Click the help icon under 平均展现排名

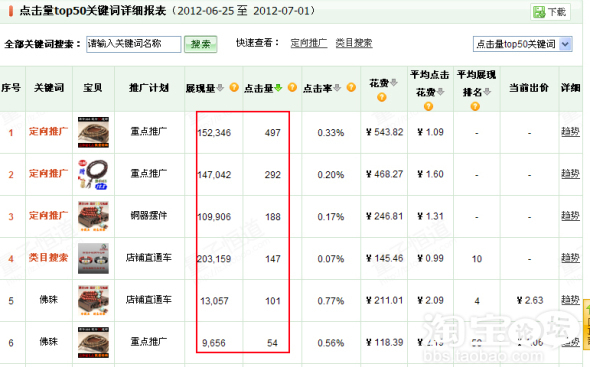(x=475, y=107)
